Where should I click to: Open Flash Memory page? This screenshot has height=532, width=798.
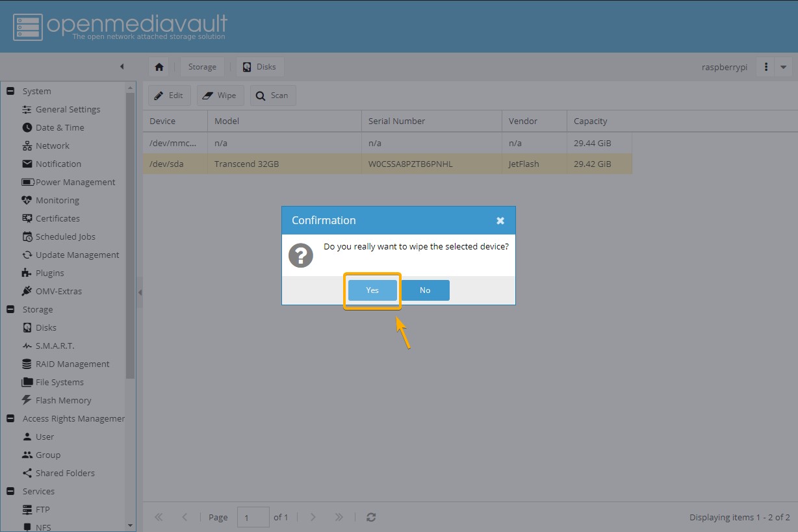tap(62, 401)
